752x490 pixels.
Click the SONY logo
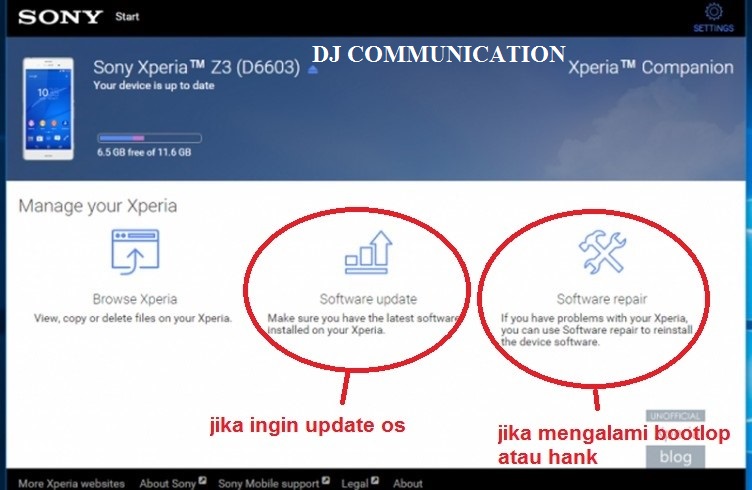pos(60,17)
